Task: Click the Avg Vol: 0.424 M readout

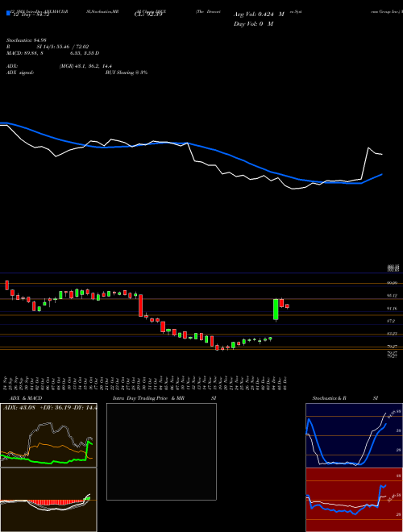Action: pyautogui.click(x=259, y=15)
